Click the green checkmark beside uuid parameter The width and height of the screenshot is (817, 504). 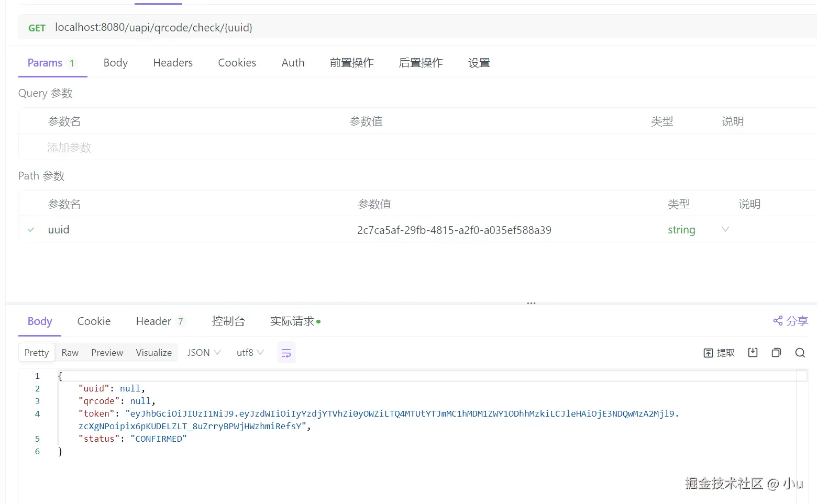point(30,229)
